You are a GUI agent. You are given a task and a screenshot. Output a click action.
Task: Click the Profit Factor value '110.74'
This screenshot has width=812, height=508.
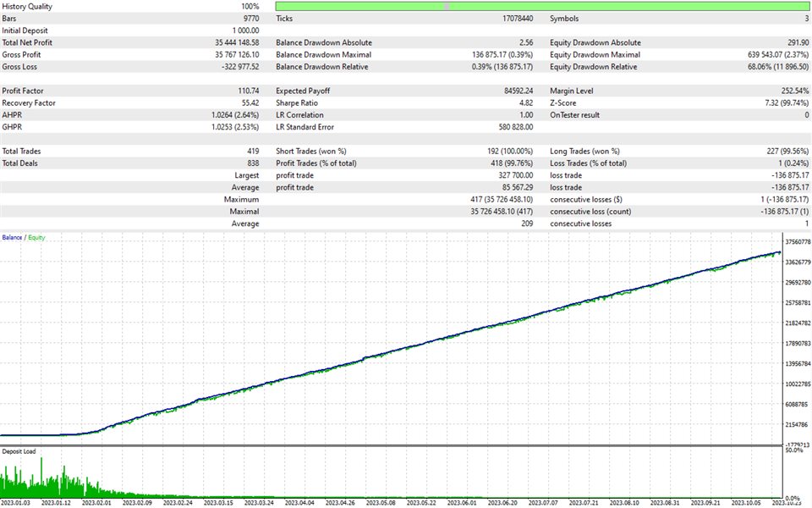click(249, 91)
